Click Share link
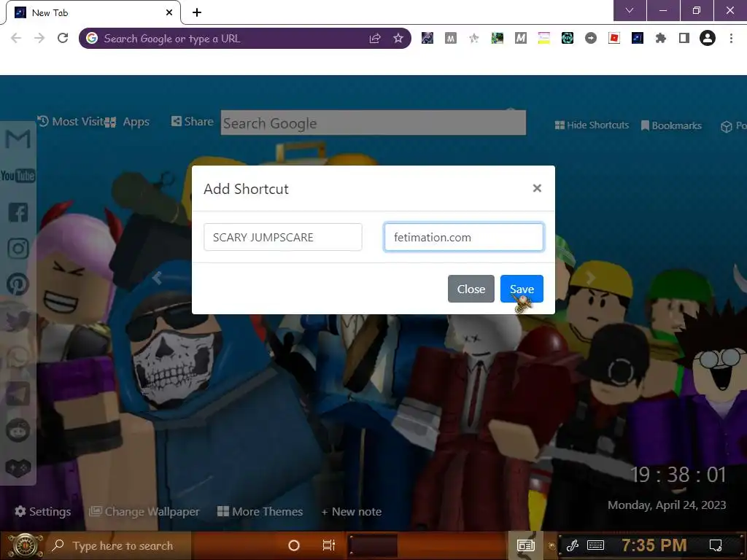This screenshot has height=560, width=747. coord(193,122)
